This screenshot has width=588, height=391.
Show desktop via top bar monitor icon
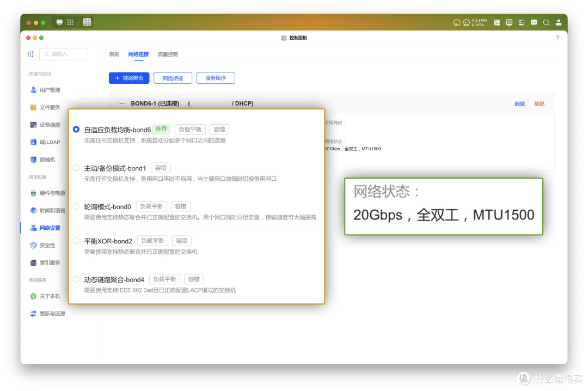59,22
